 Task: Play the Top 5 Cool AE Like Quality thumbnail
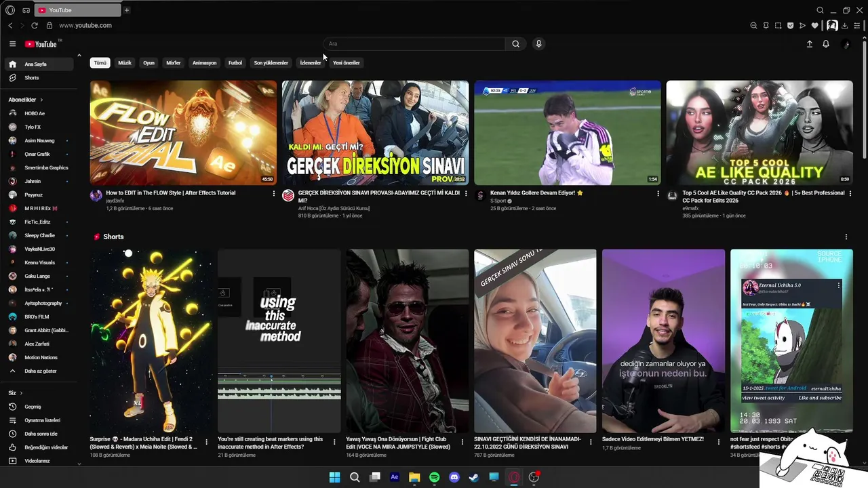point(759,133)
